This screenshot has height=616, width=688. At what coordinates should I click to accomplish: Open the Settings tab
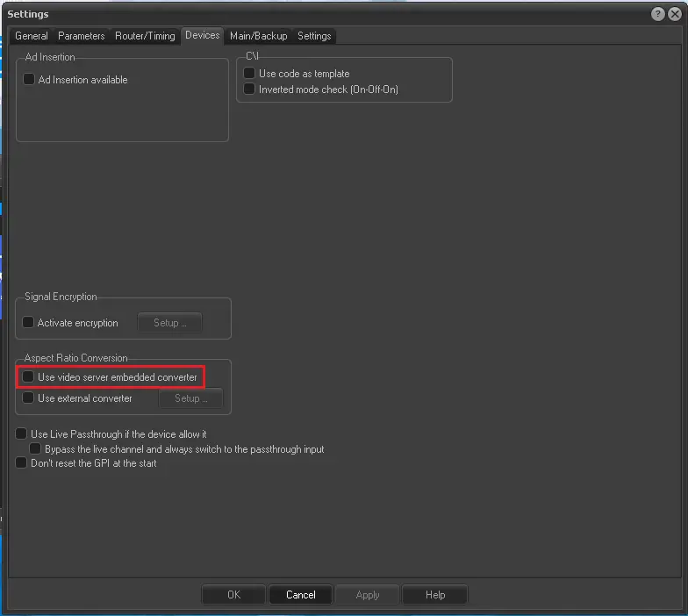point(314,36)
